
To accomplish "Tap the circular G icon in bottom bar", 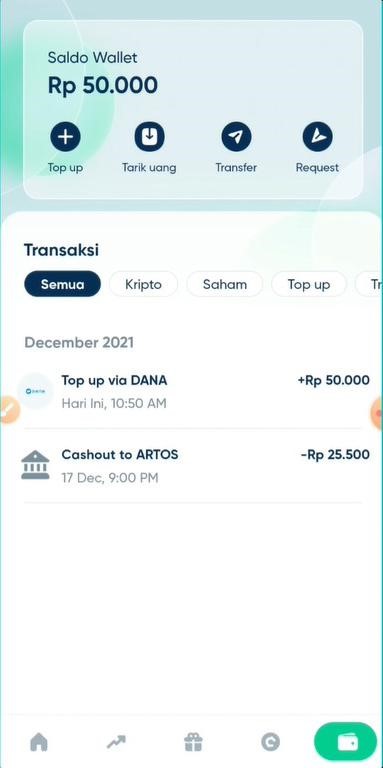I will (270, 742).
